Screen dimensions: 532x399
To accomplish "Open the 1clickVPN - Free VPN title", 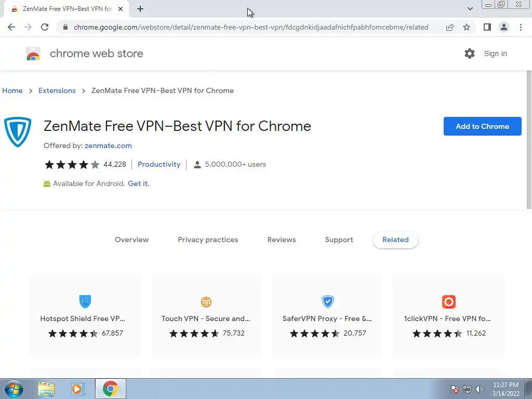I will click(447, 318).
